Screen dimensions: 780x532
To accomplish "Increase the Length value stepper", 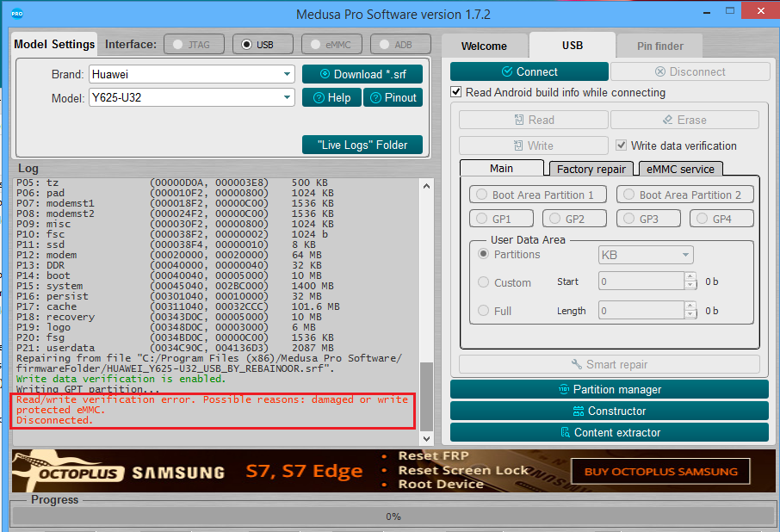I will 690,306.
